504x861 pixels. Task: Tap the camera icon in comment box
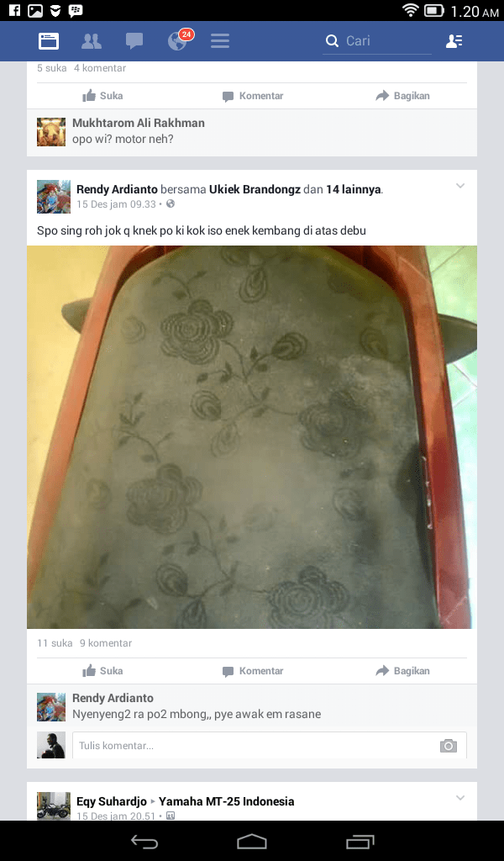448,746
